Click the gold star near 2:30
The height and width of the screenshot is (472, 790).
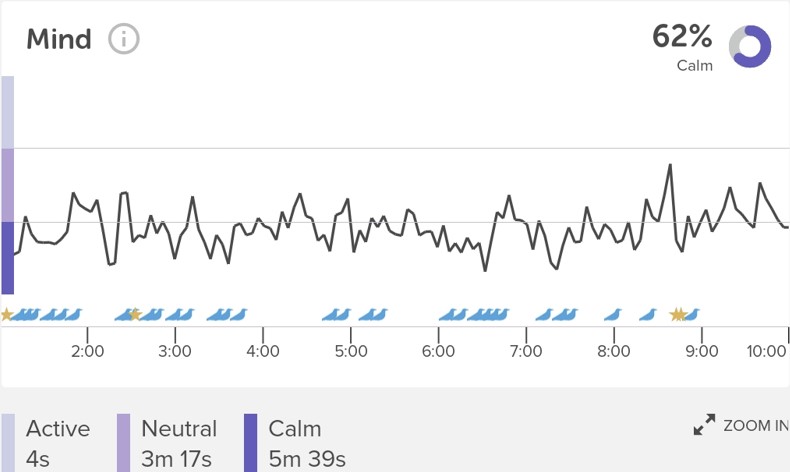(x=135, y=315)
